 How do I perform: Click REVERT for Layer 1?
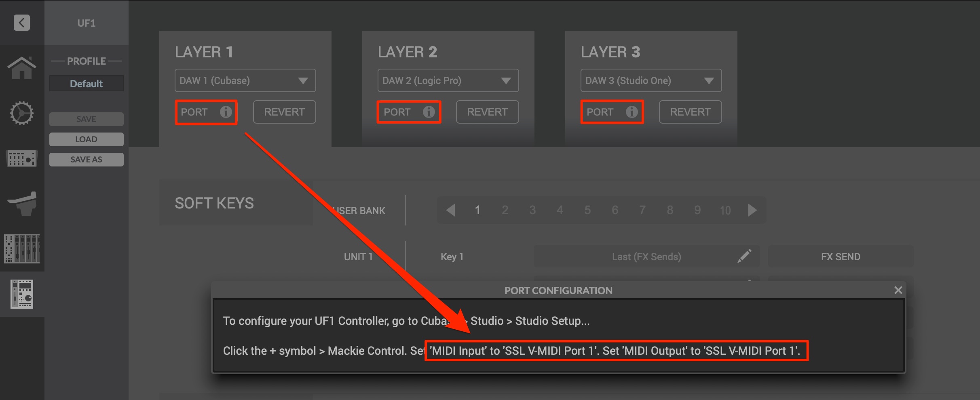285,112
